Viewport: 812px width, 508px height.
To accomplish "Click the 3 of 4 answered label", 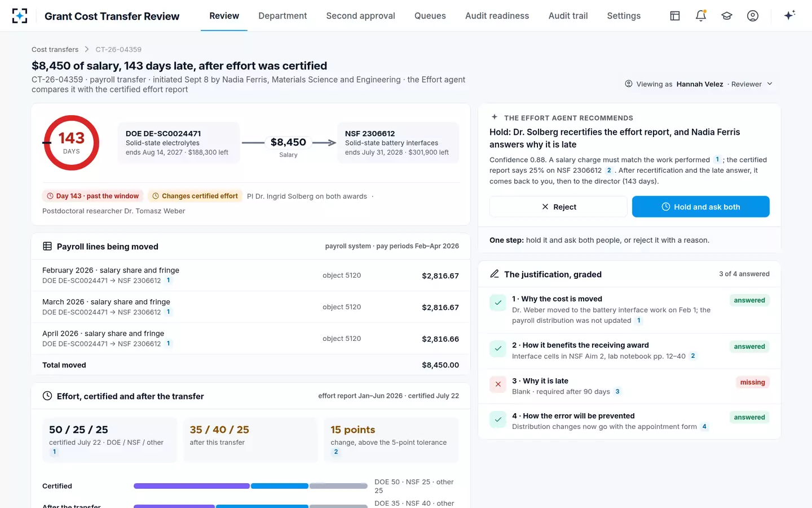I will tap(744, 274).
